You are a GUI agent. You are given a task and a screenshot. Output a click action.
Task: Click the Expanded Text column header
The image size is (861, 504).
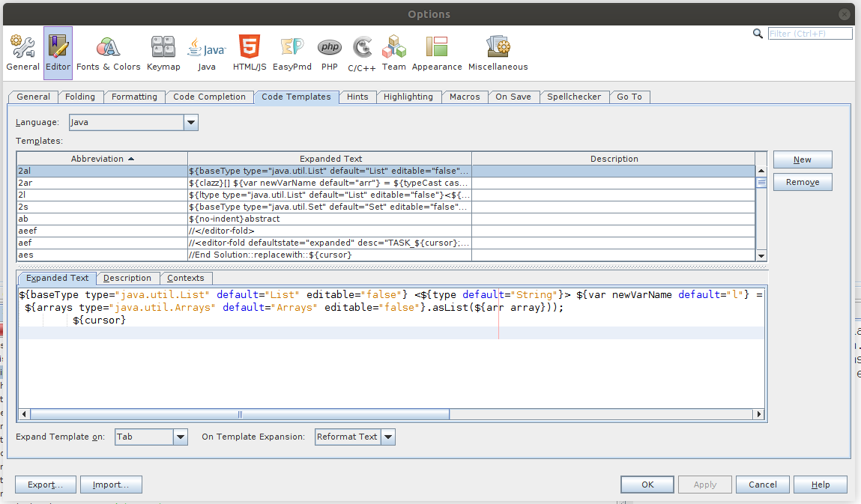[330, 159]
